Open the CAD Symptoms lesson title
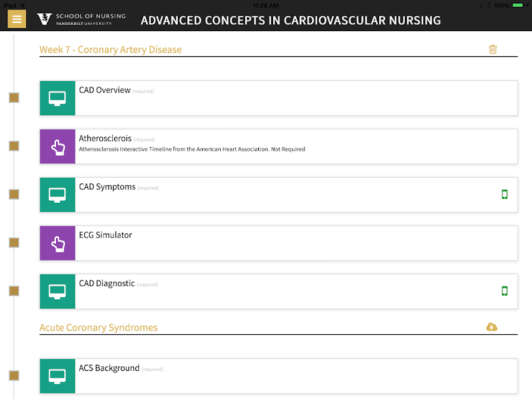The height and width of the screenshot is (399, 532). pos(107,187)
